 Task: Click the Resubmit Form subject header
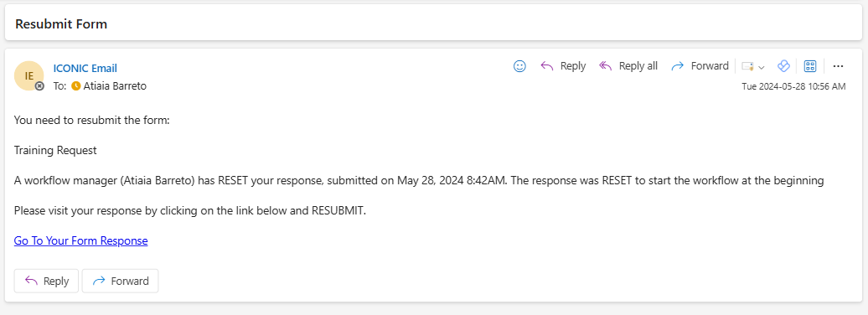click(x=61, y=23)
